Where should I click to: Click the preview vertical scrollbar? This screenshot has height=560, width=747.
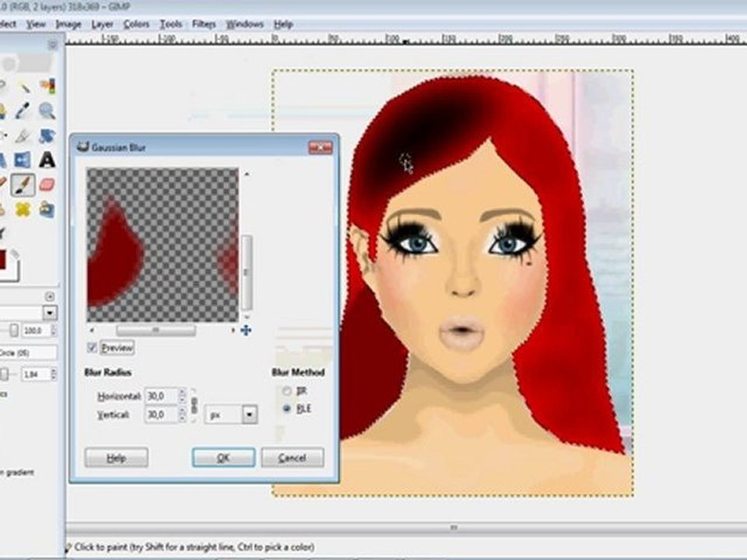(x=247, y=272)
